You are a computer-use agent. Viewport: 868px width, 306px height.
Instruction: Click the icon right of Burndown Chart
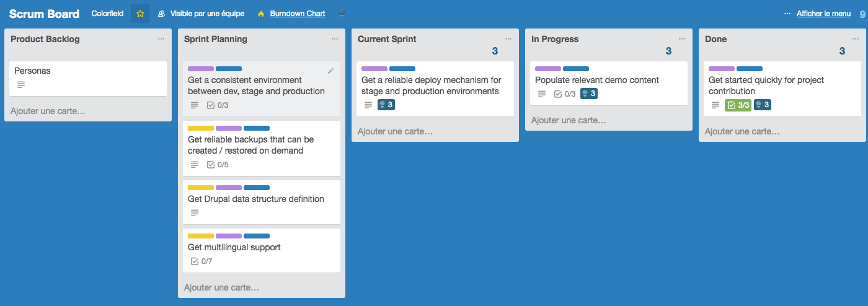(x=342, y=14)
